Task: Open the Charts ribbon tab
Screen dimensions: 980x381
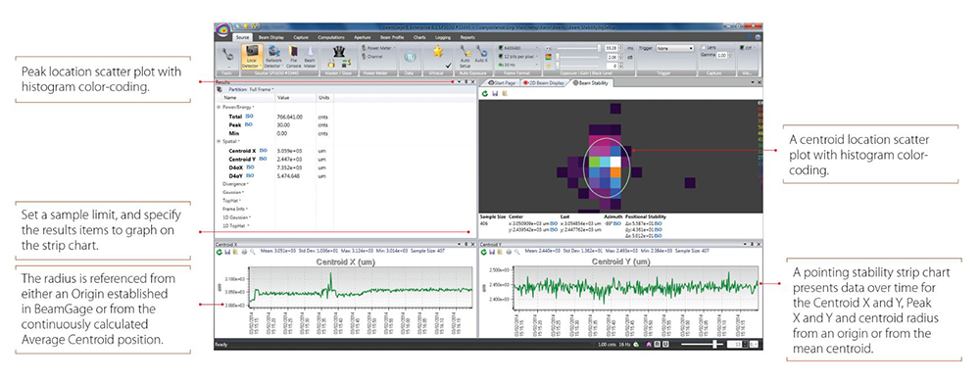Action: tap(419, 37)
